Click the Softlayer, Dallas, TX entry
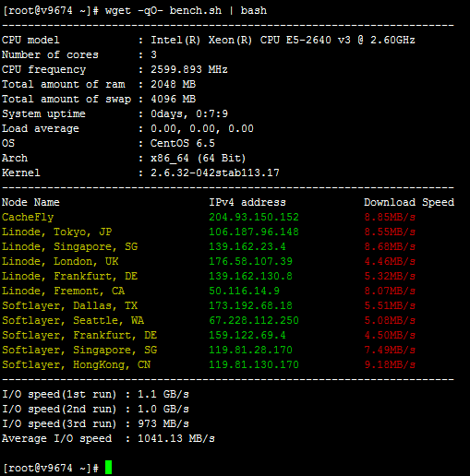470x476 pixels. tap(69, 305)
